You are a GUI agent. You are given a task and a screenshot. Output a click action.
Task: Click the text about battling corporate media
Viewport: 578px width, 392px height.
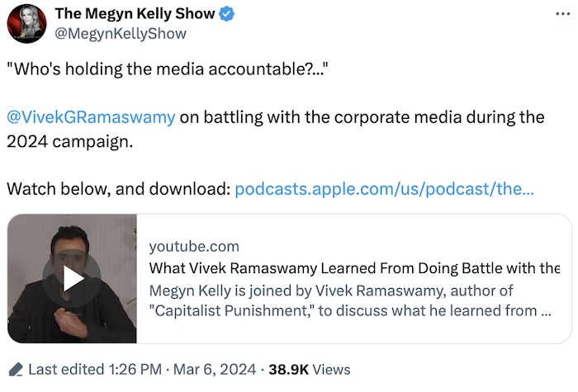click(362, 116)
